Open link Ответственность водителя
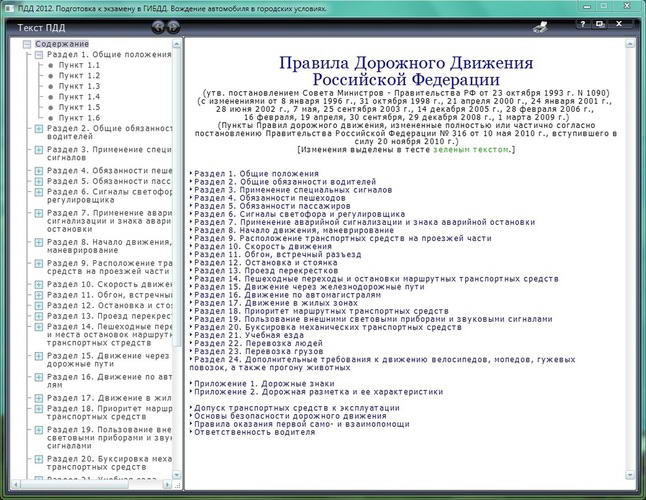 [255, 432]
